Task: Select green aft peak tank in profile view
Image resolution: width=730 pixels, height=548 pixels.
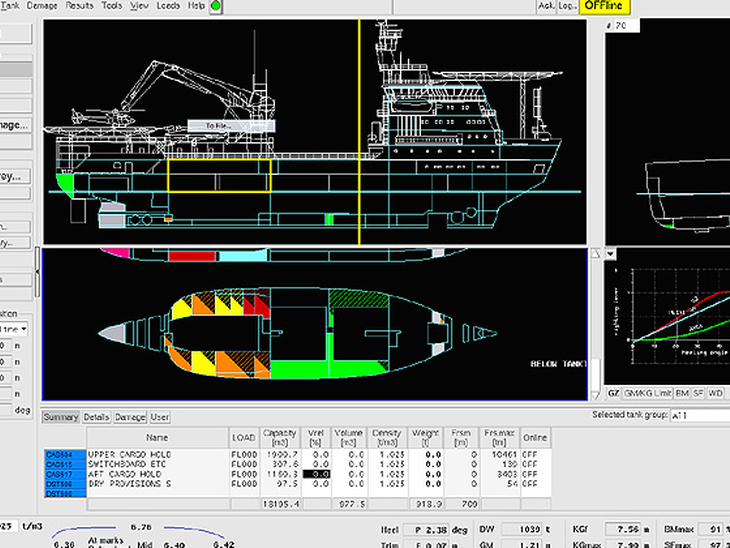Action: point(65,183)
